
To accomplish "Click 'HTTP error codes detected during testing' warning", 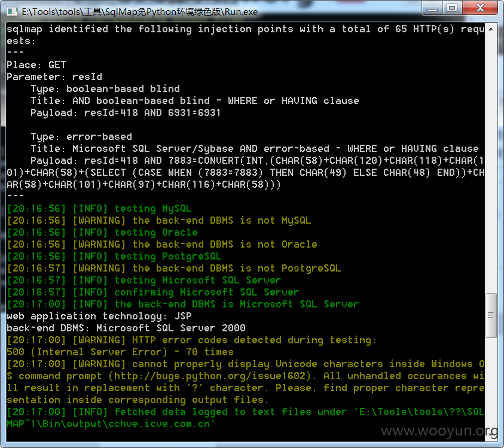I will click(x=191, y=340).
